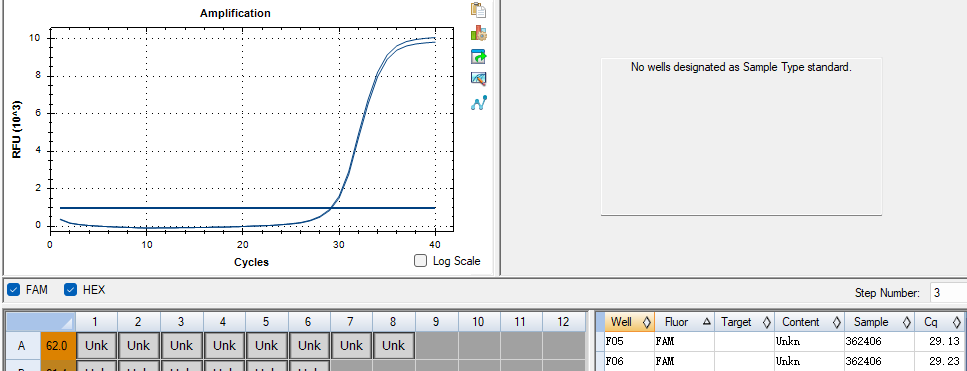The height and width of the screenshot is (371, 967).
Task: Select plate column 6 header
Action: [x=309, y=322]
